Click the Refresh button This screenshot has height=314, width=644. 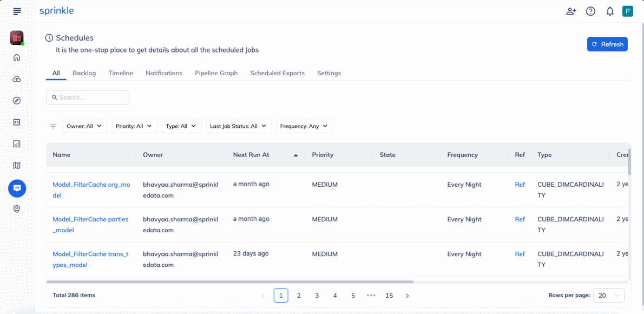click(x=607, y=44)
